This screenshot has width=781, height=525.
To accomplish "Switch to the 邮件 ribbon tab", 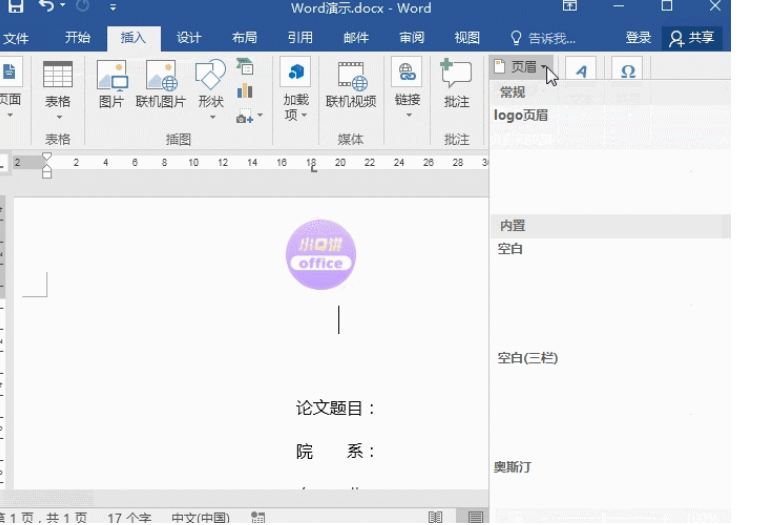I will [356, 38].
